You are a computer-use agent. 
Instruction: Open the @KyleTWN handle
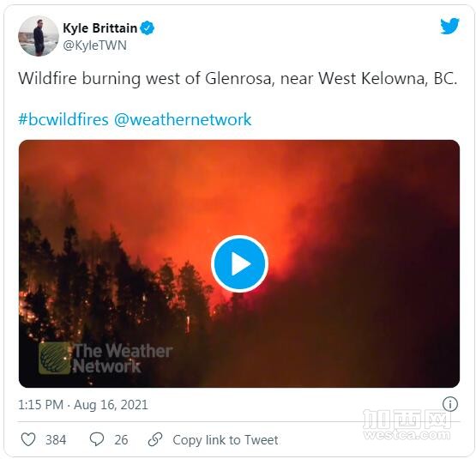tap(94, 45)
